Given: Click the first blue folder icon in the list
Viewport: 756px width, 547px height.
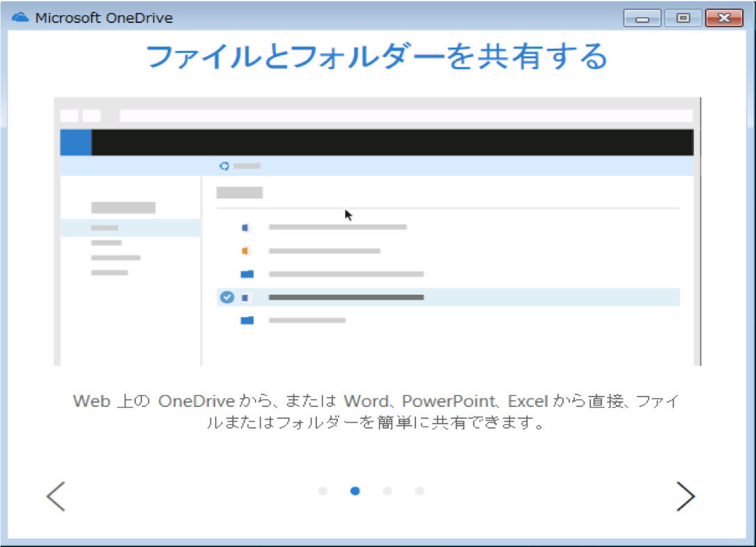Looking at the screenshot, I should tap(247, 274).
